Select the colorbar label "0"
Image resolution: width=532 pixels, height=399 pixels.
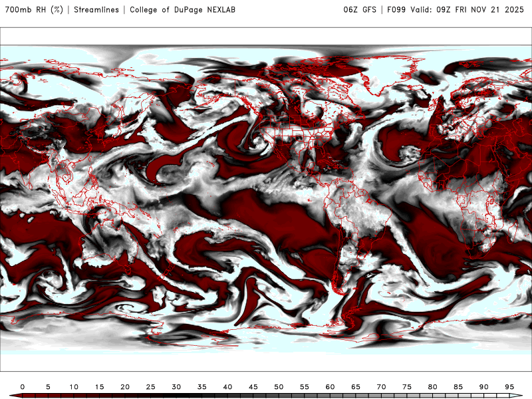coord(23,387)
